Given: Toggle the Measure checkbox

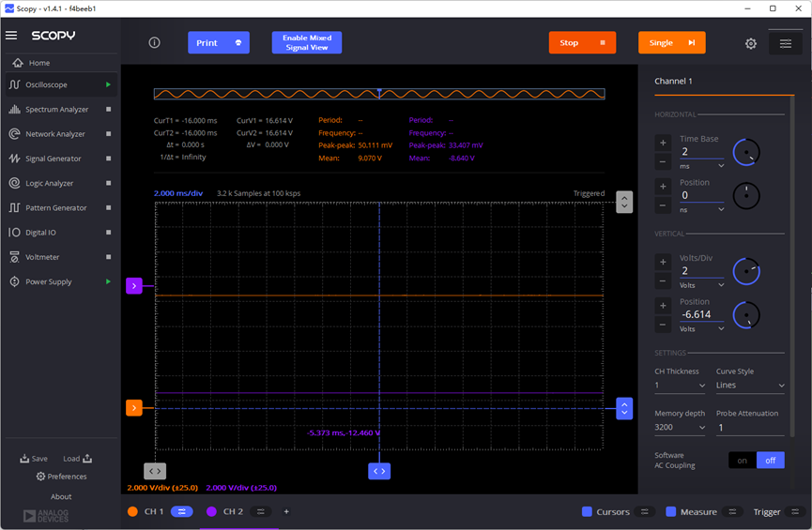Looking at the screenshot, I should [x=670, y=511].
